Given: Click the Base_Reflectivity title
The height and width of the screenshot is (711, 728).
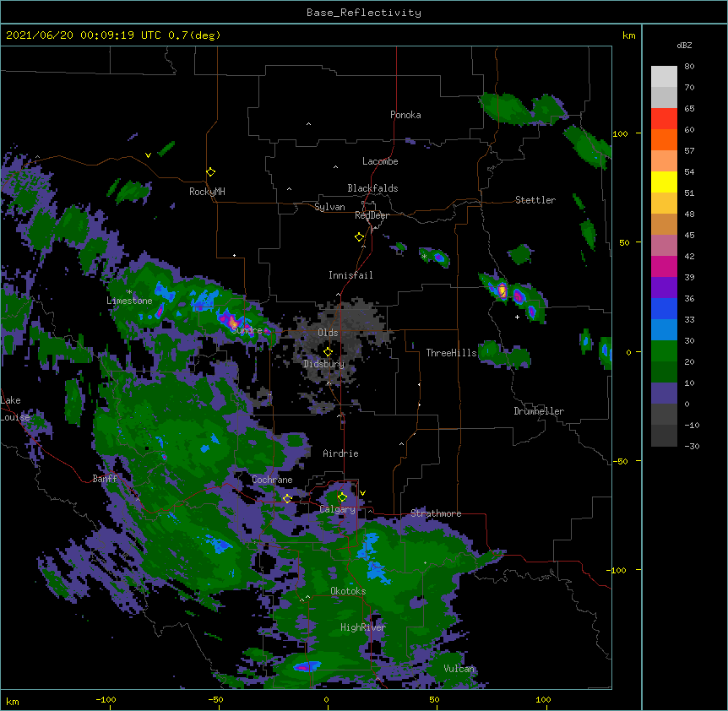Looking at the screenshot, I should click(x=364, y=13).
